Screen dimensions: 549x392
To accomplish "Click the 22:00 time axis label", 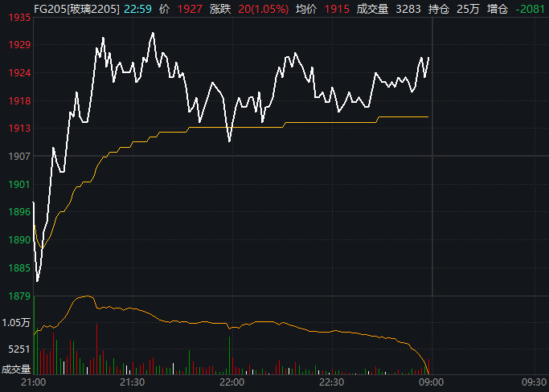I will [x=231, y=383].
